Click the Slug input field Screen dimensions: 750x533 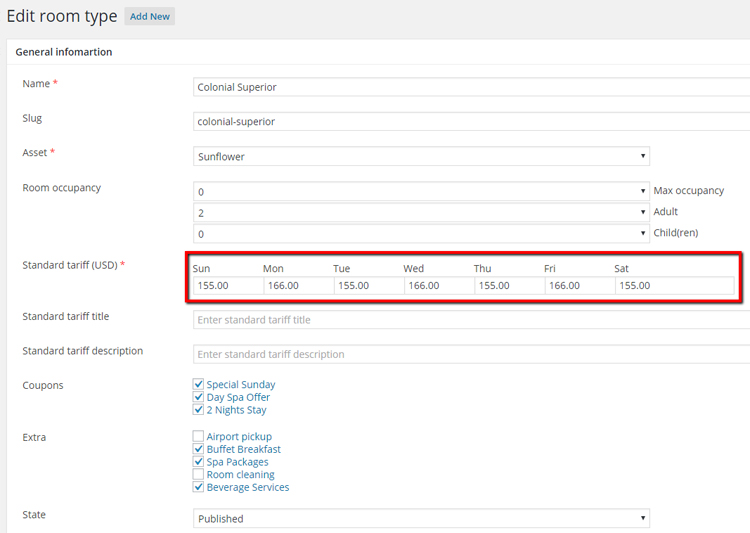pos(470,121)
